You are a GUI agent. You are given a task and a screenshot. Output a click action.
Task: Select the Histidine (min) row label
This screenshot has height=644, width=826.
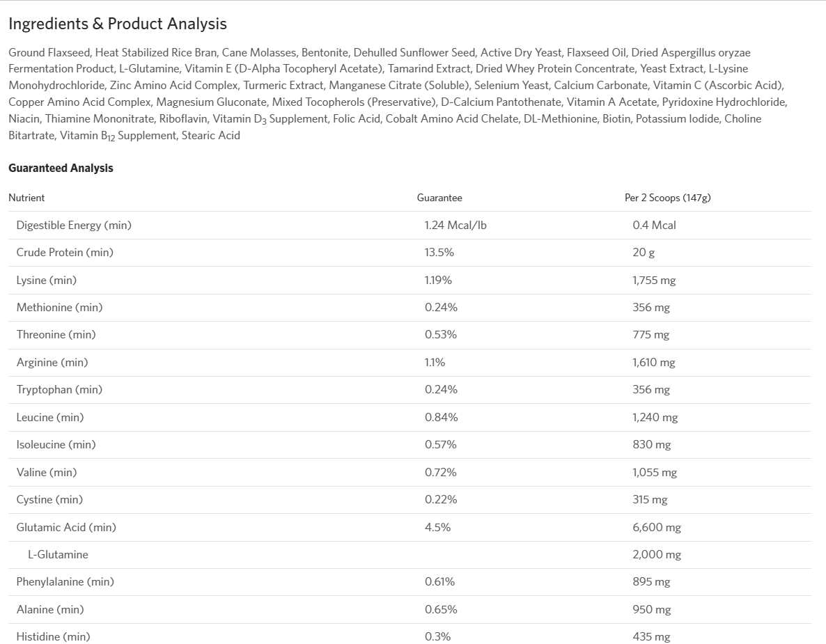(x=53, y=636)
